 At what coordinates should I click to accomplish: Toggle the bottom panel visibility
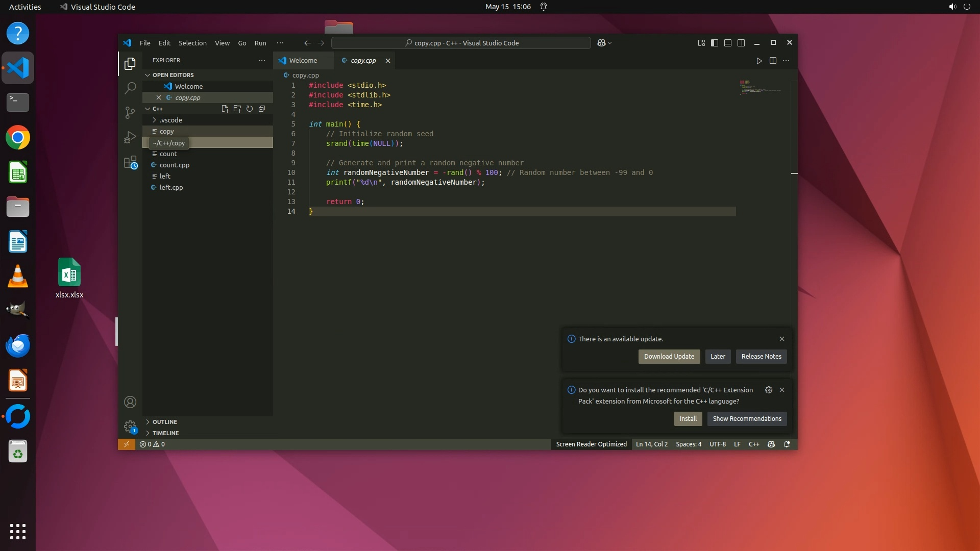[728, 43]
